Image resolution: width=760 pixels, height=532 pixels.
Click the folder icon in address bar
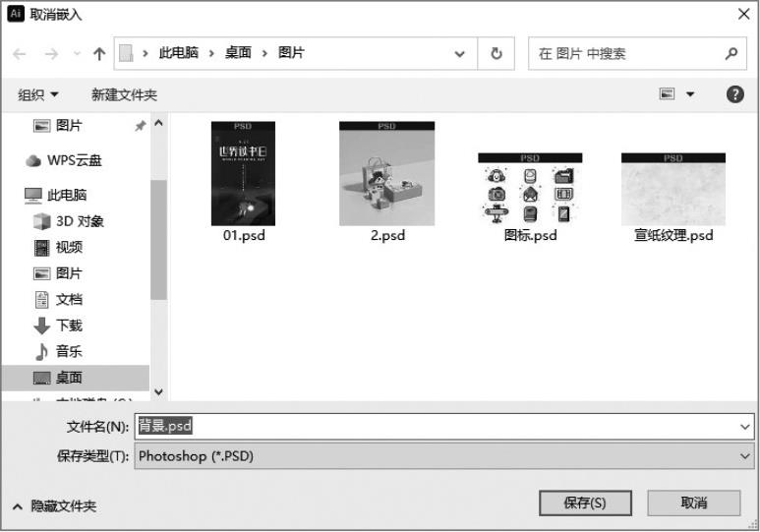(126, 53)
